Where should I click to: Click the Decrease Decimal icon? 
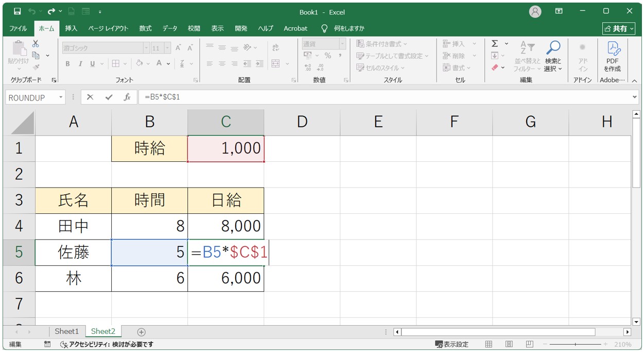pyautogui.click(x=320, y=68)
